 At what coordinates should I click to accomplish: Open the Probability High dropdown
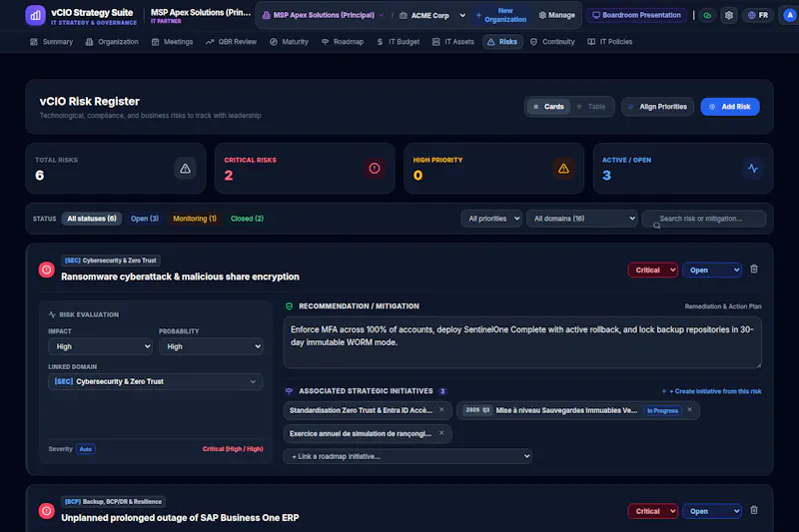point(211,346)
